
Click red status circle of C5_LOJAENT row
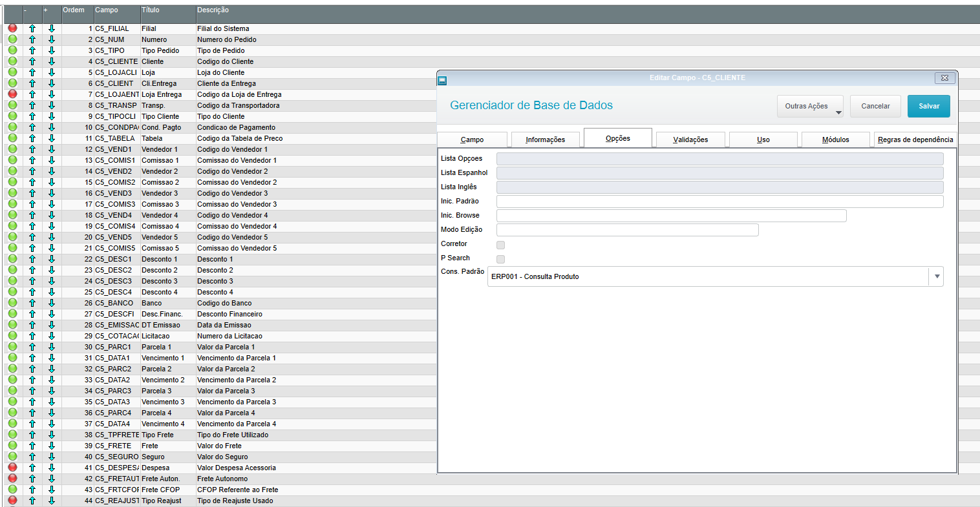click(x=12, y=94)
